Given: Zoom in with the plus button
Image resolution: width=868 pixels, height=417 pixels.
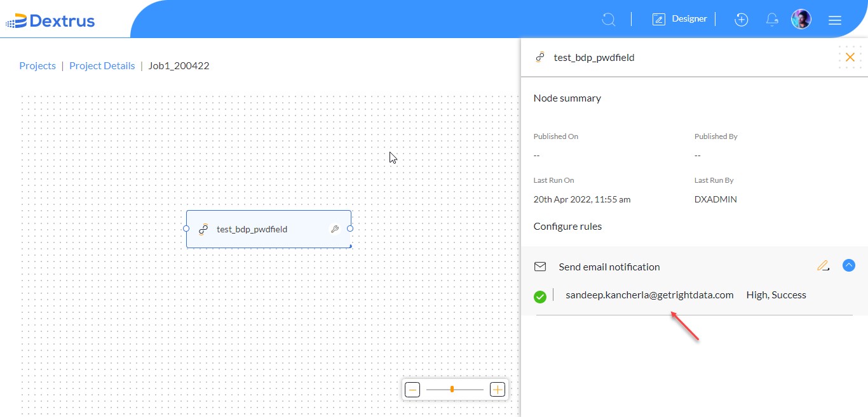Looking at the screenshot, I should tap(498, 390).
